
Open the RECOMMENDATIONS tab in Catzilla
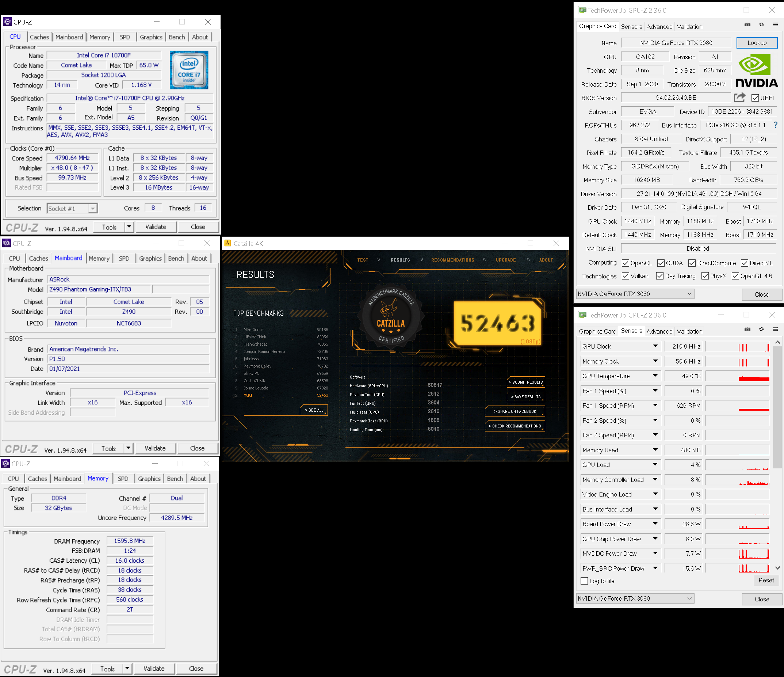click(x=452, y=260)
